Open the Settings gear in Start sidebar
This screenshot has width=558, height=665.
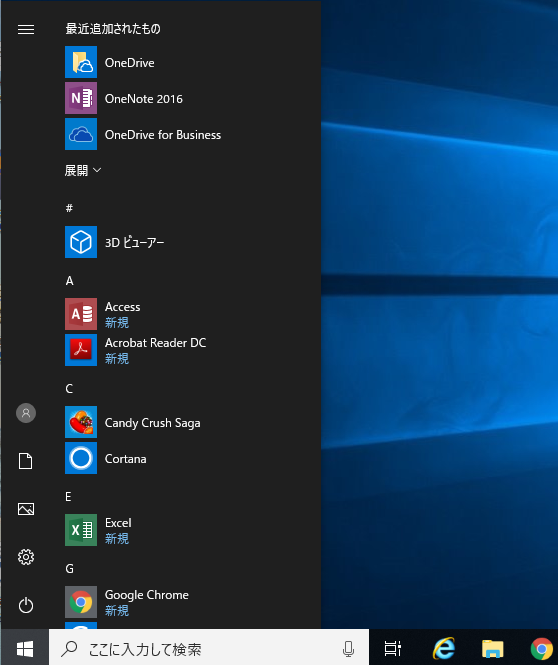26,557
